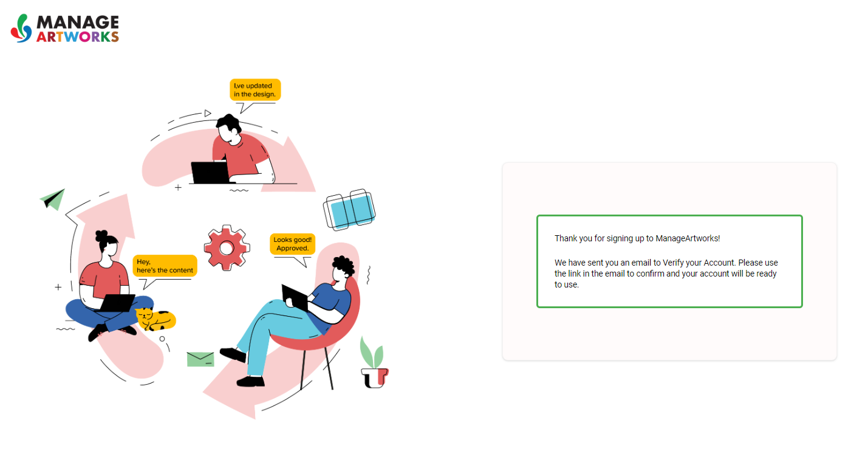Click the "Thank you for signing up" text
This screenshot has width=868, height=465.
637,238
